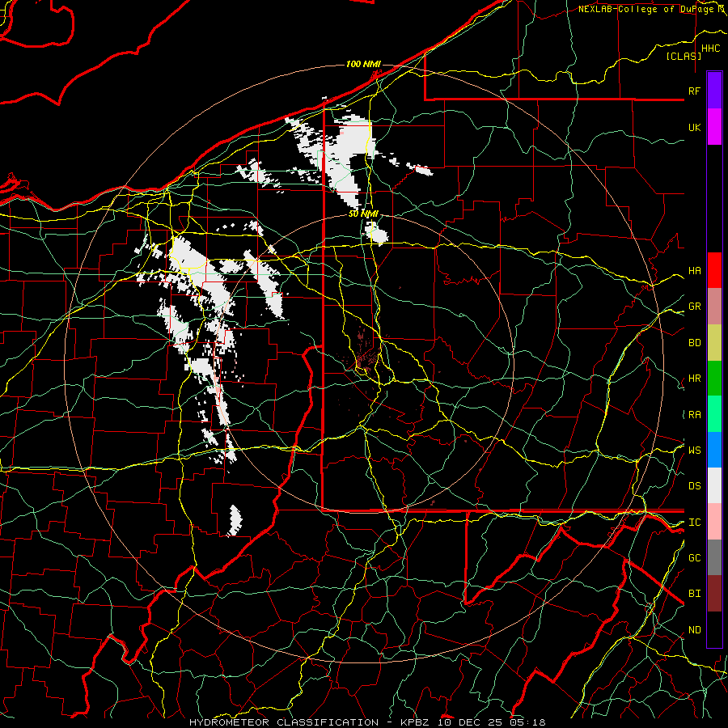Click the UK legend label
The height and width of the screenshot is (728, 728).
coord(694,127)
